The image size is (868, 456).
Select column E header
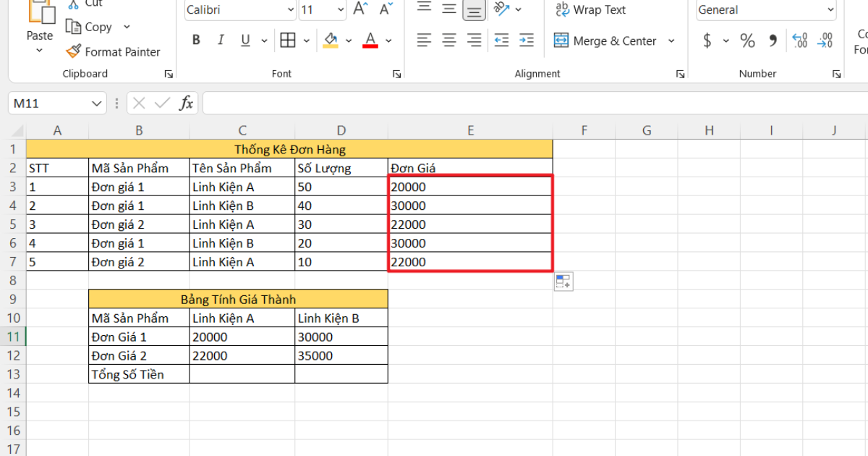point(470,130)
